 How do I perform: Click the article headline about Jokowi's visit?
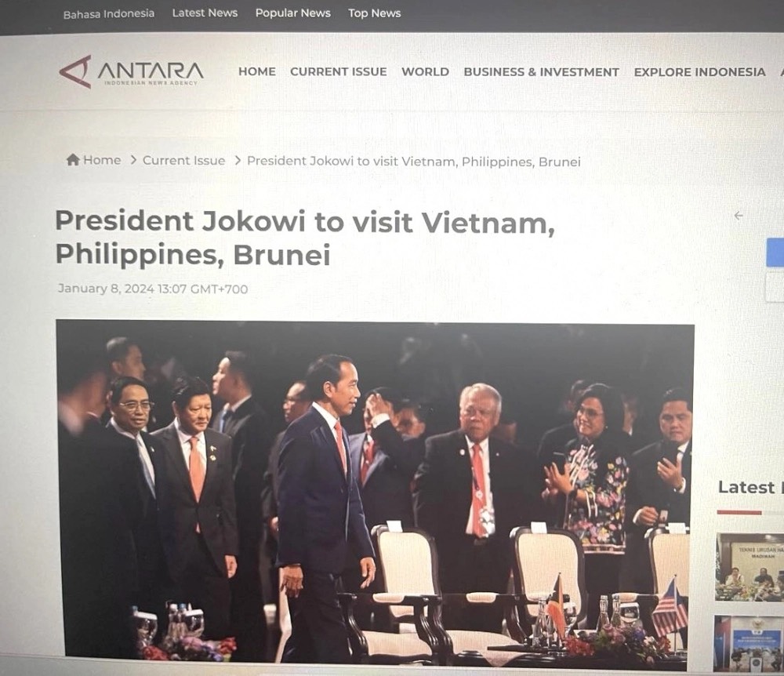click(305, 238)
